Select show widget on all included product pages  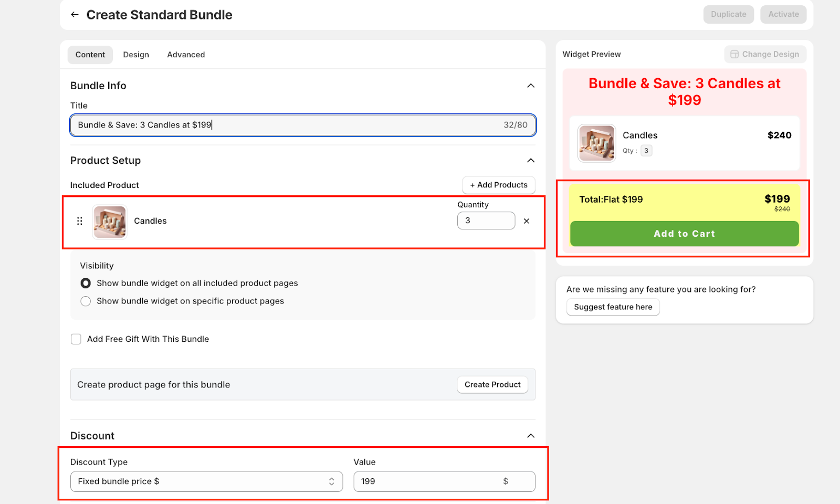86,283
